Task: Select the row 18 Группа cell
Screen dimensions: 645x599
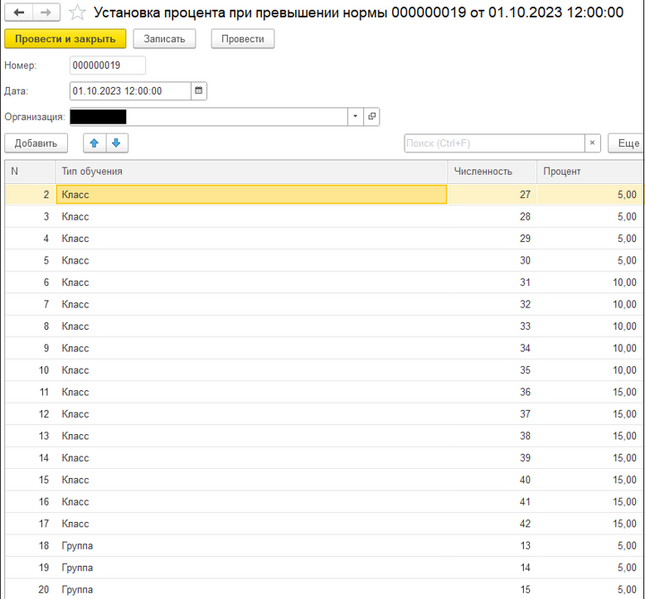Action: tap(250, 544)
